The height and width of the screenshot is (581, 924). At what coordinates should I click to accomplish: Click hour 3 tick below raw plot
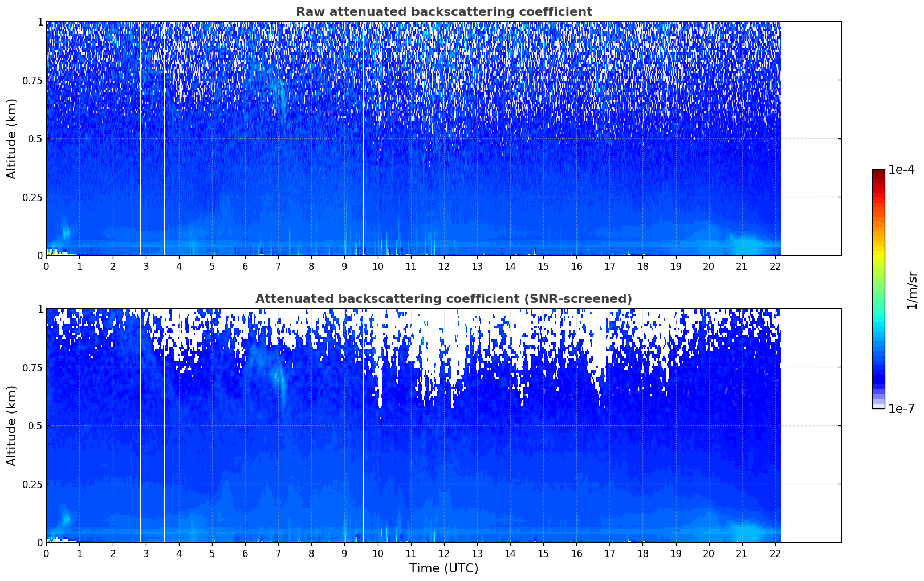(x=146, y=266)
